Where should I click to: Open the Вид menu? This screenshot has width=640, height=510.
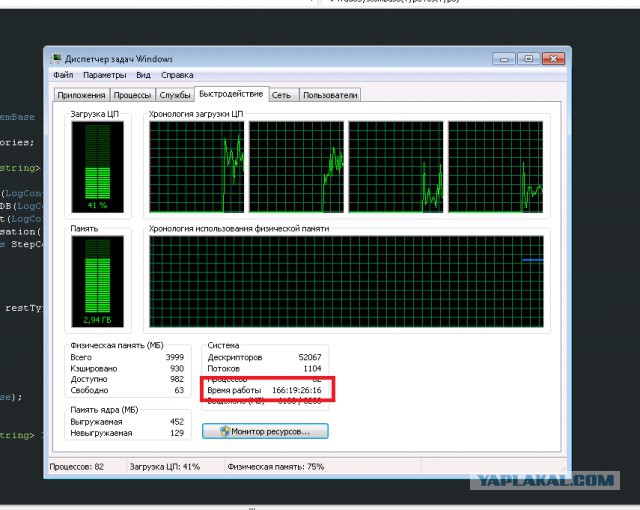tap(144, 75)
